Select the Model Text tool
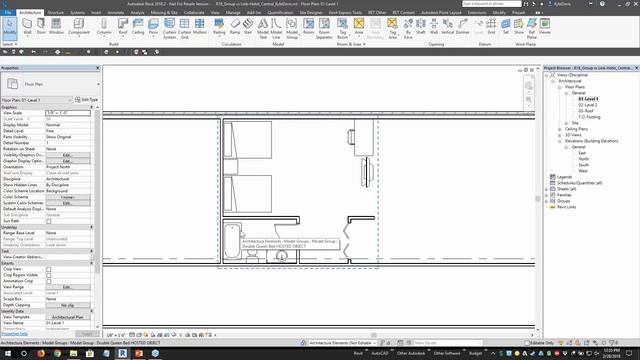The height and width of the screenshot is (360, 640). [263, 29]
